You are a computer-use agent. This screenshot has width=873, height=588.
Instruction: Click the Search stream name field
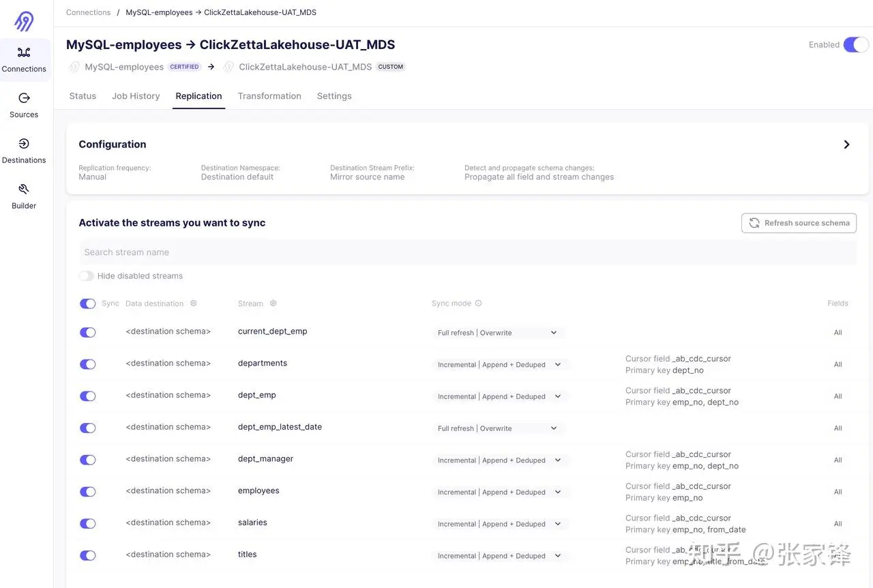pos(467,252)
